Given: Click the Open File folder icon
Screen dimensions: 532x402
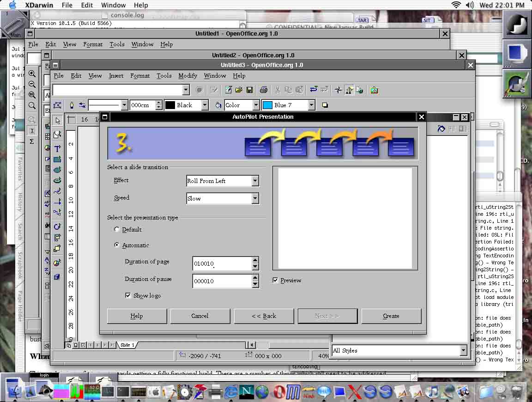Looking at the screenshot, I should [x=239, y=90].
